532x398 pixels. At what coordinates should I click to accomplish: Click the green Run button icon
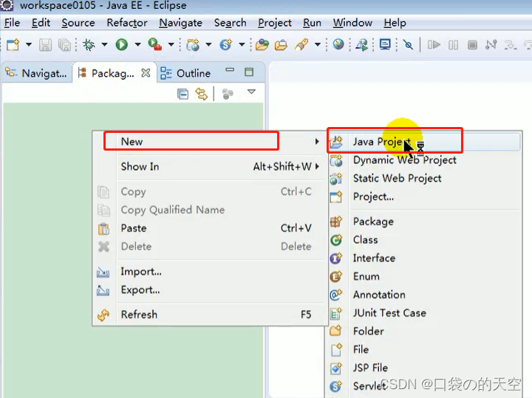(122, 45)
